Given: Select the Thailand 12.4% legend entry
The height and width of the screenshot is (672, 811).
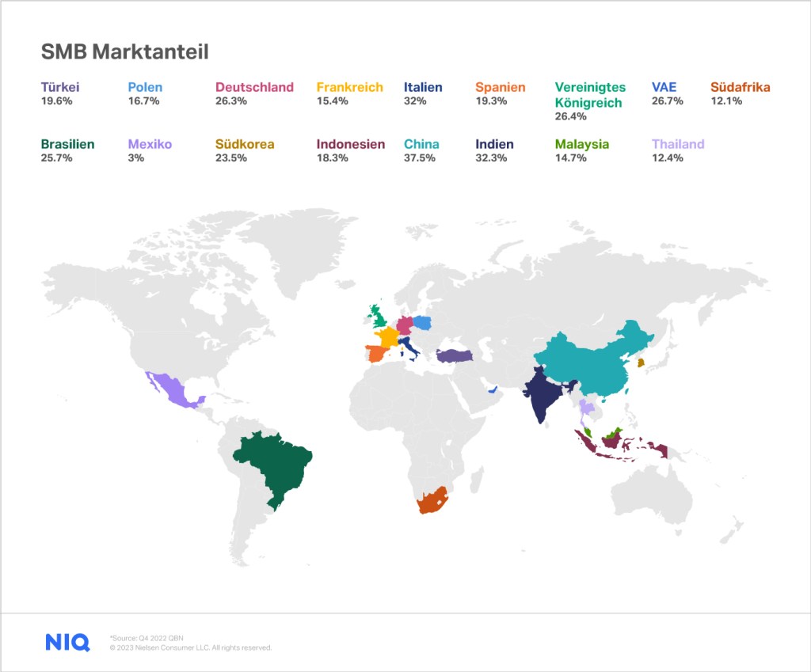Looking at the screenshot, I should click(677, 150).
